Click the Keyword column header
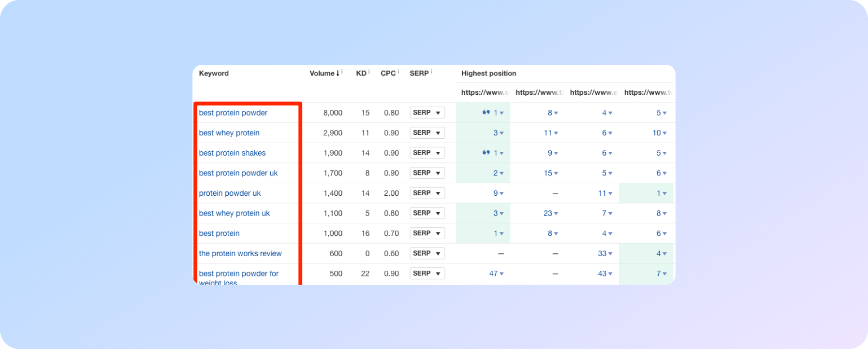868x349 pixels. 214,73
